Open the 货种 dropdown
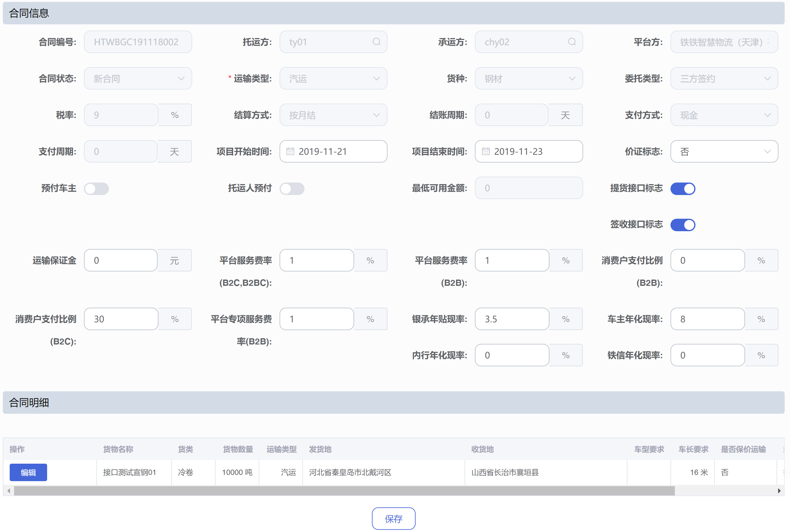790x532 pixels. click(x=529, y=78)
